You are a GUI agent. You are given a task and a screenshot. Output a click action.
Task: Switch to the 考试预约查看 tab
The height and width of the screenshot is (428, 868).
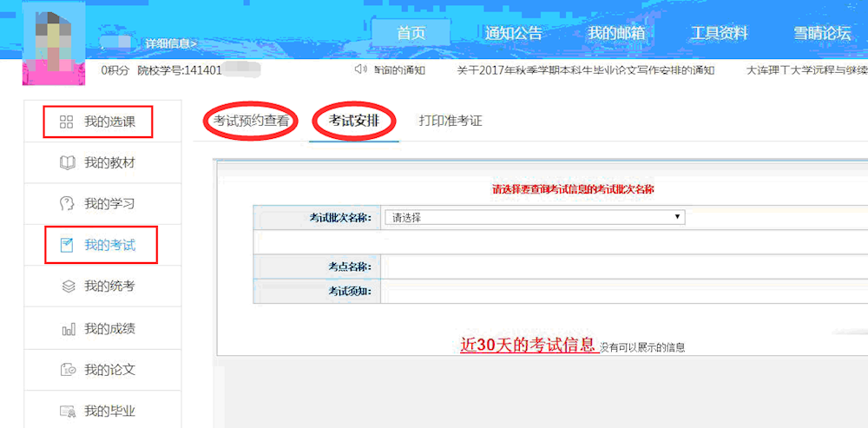(251, 122)
